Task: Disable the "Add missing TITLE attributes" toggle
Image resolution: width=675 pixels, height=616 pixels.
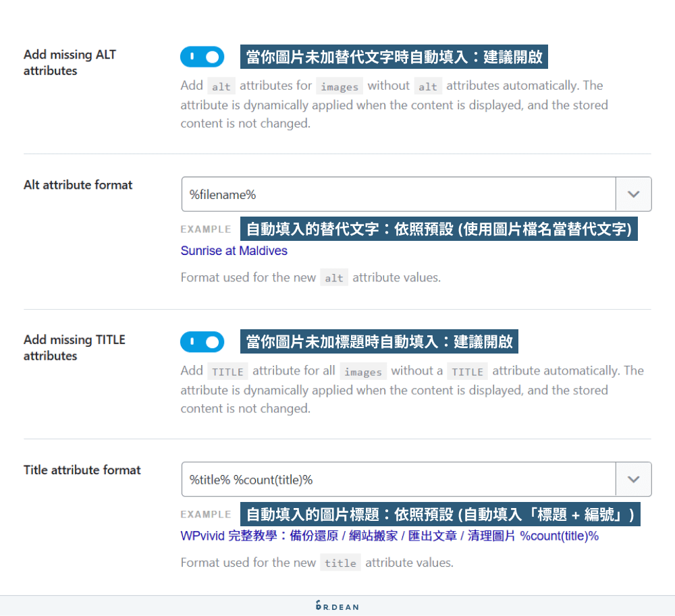Action: click(202, 342)
